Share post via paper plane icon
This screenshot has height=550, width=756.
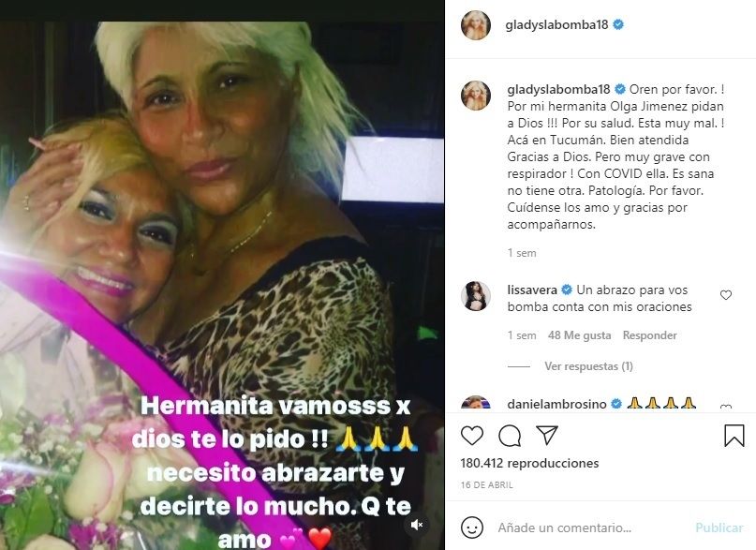coord(547,436)
